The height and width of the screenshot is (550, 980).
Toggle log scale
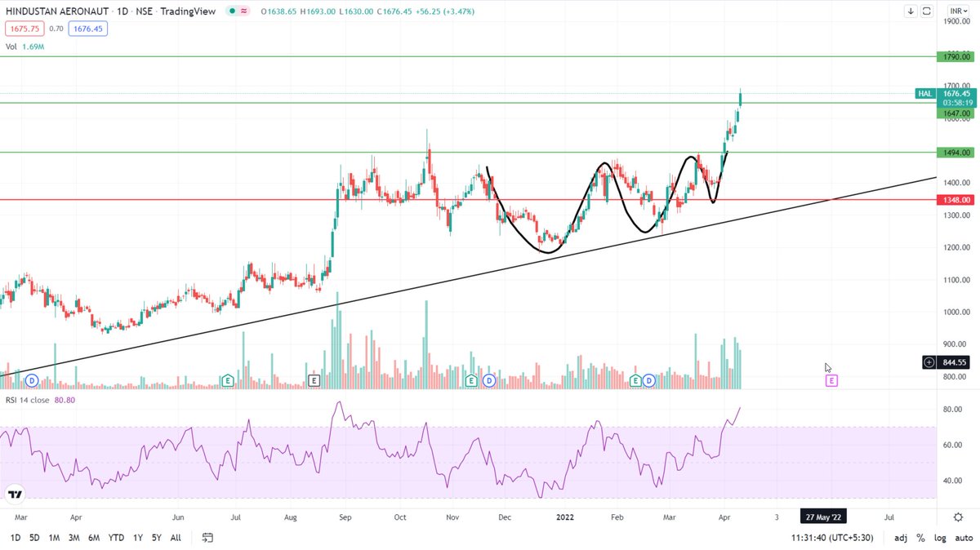point(939,538)
